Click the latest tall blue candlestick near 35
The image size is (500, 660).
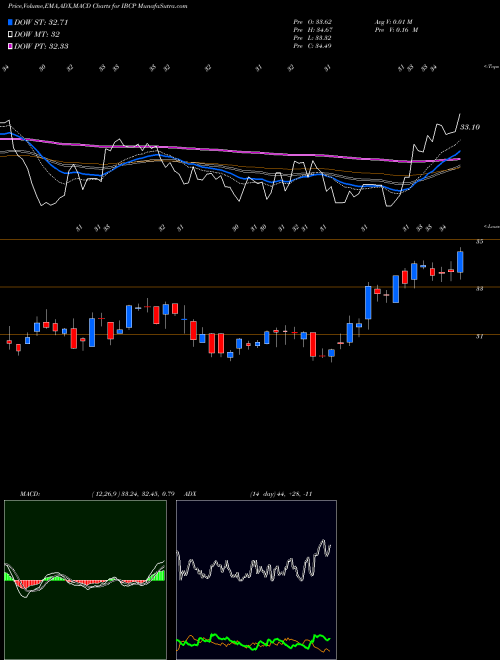point(460,262)
